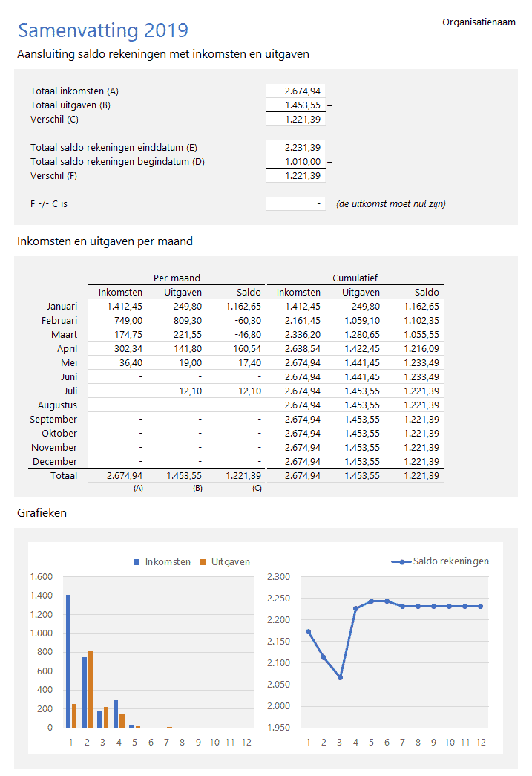Click the blue Inkomsten legend swatch
The width and height of the screenshot is (532, 776).
(x=137, y=562)
